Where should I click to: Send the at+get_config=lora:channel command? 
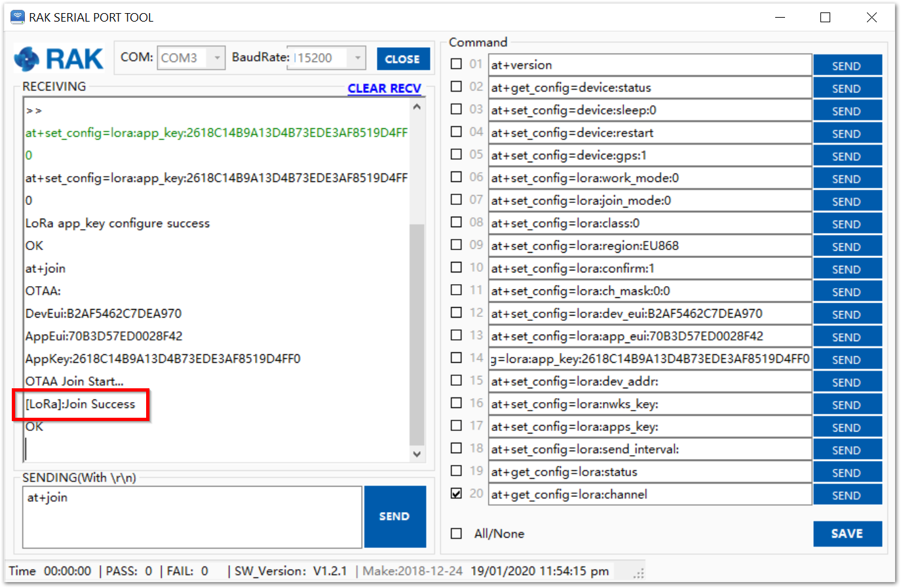(847, 495)
